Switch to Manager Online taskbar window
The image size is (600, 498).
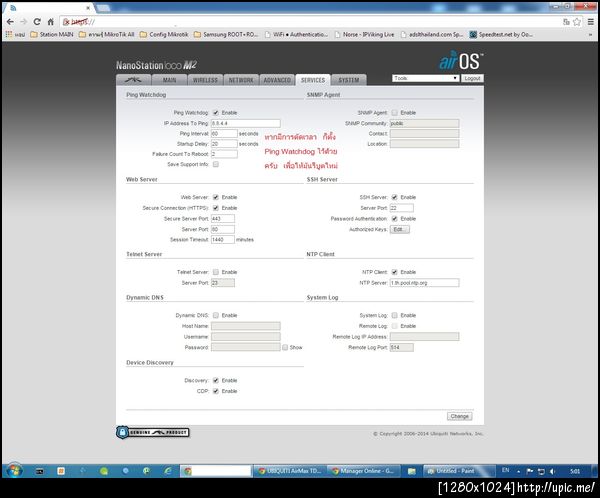pyautogui.click(x=364, y=471)
